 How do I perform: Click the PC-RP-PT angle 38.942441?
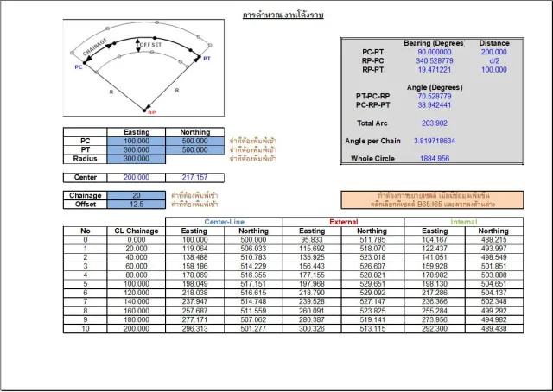tap(434, 104)
